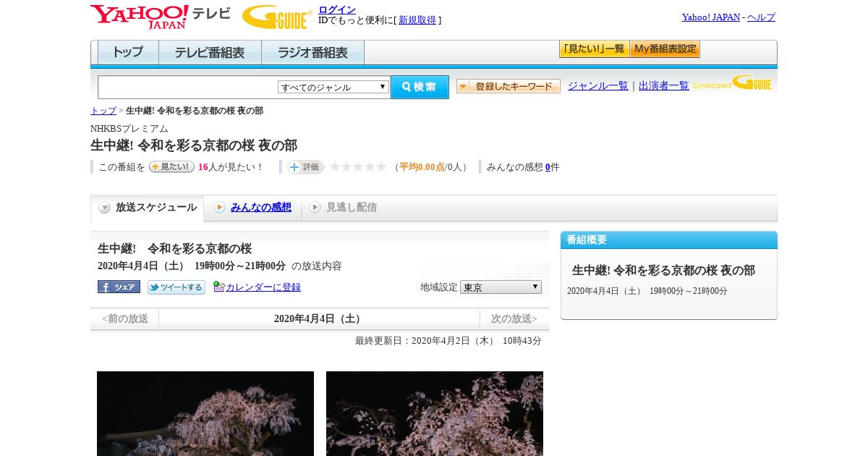
Task: Open the 新規取得 link
Action: tap(417, 20)
